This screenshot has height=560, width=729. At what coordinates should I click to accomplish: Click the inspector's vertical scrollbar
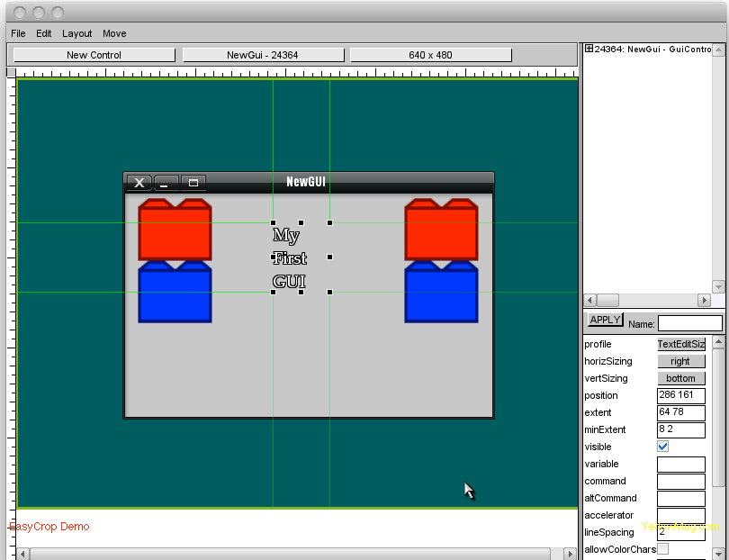[x=718, y=432]
